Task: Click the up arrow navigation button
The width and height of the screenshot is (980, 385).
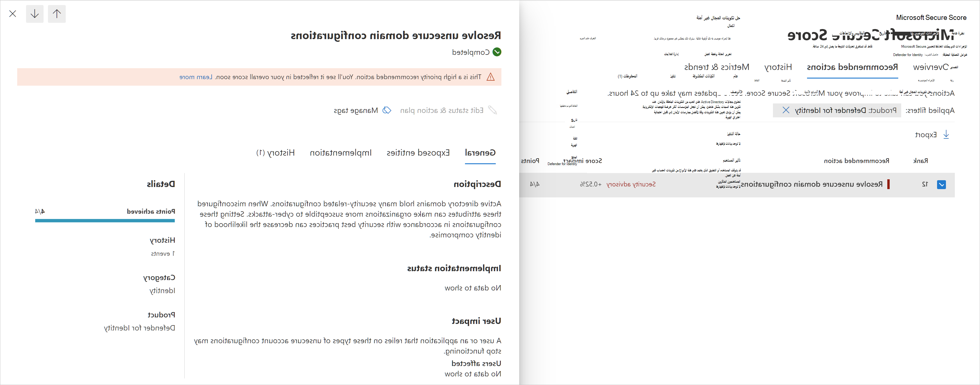Action: pyautogui.click(x=57, y=14)
